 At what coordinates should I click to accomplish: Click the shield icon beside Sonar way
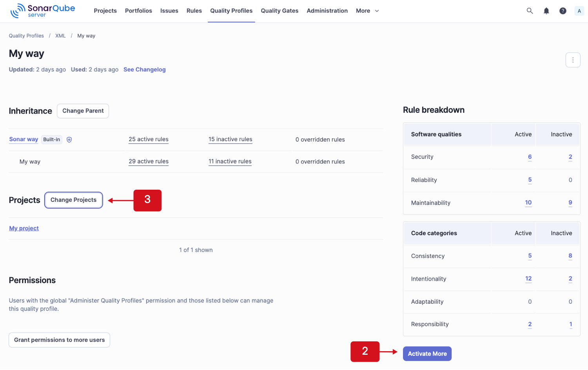pyautogui.click(x=69, y=140)
